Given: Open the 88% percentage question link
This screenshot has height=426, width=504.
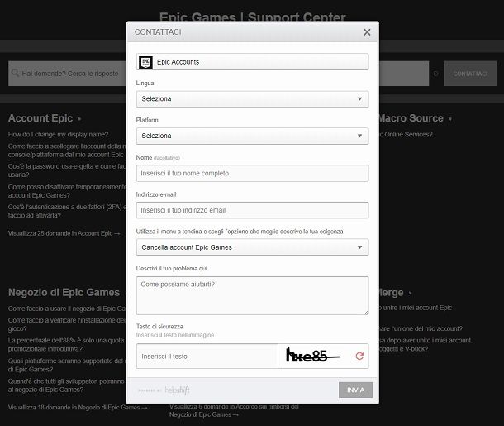Looking at the screenshot, I should [x=66, y=345].
